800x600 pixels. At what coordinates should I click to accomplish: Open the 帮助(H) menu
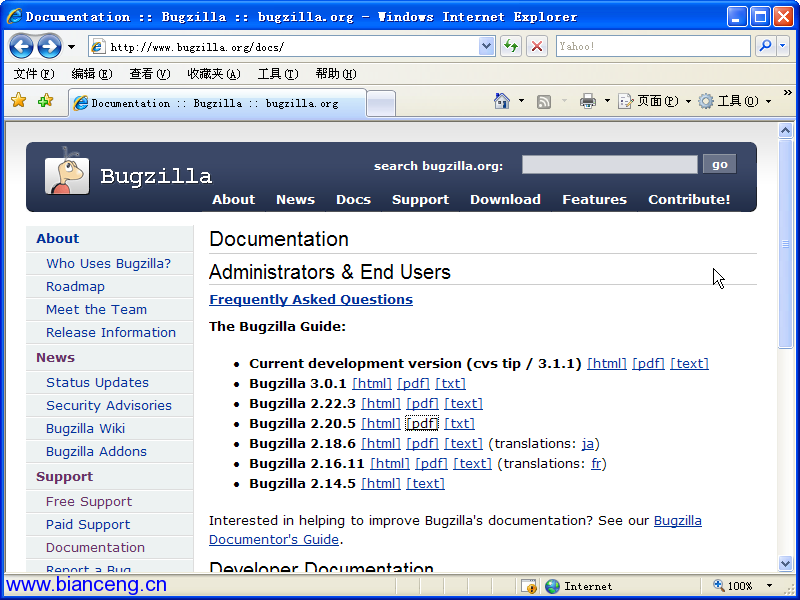coord(336,74)
